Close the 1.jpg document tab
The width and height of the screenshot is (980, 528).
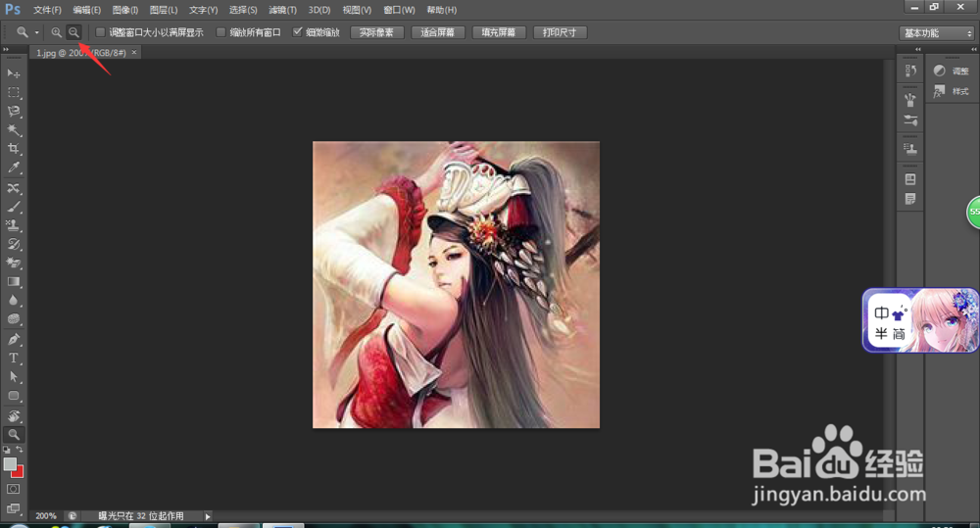pos(133,53)
